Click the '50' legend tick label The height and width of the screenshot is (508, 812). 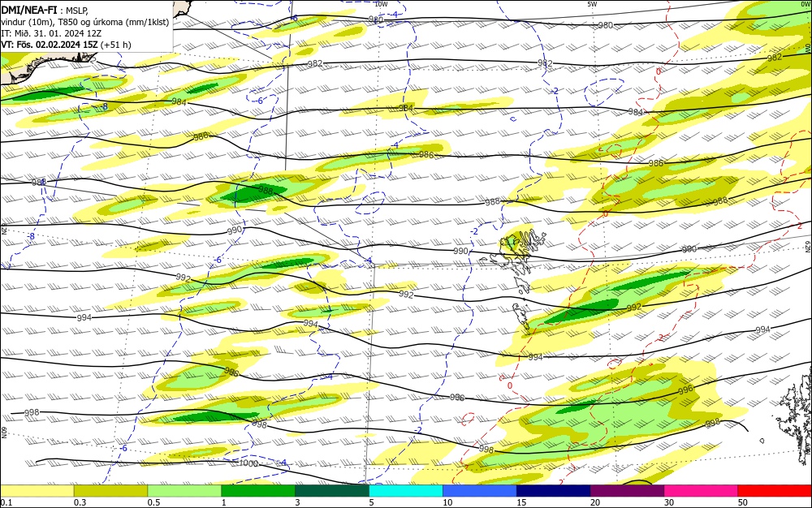pos(743,502)
